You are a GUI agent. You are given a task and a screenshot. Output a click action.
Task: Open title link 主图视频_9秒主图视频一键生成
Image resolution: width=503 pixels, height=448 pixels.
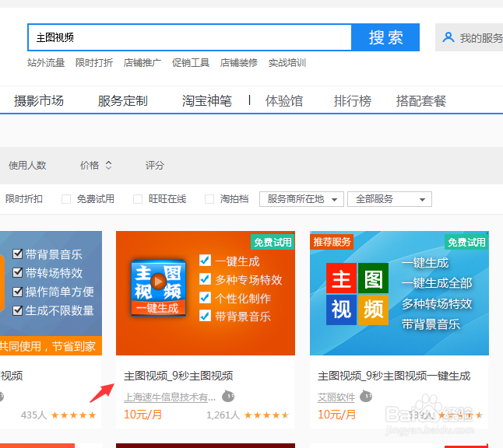point(394,376)
